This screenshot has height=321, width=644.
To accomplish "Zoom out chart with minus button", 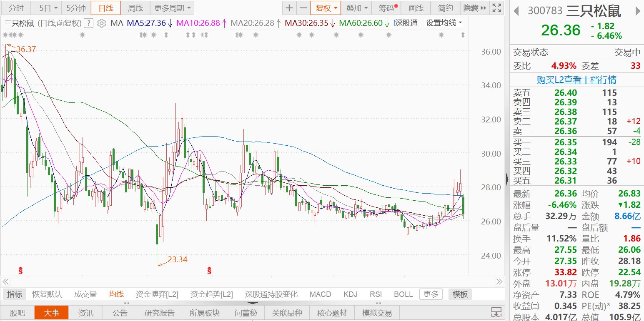I will [304, 8].
